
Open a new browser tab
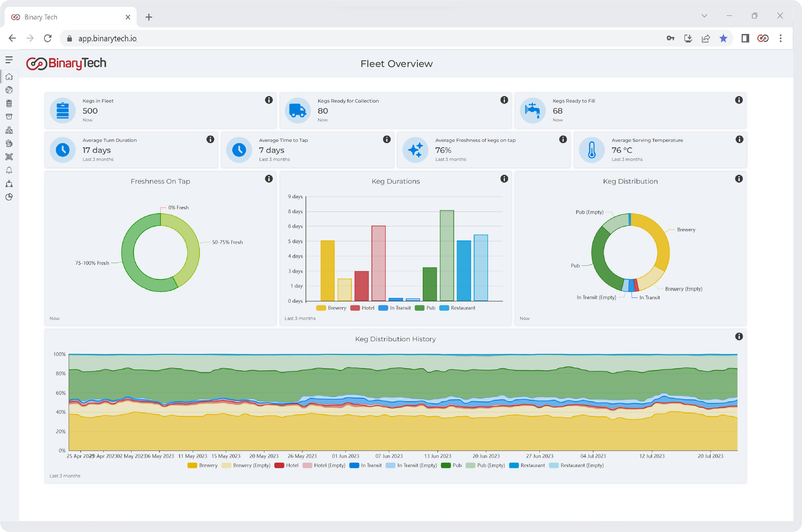[149, 17]
